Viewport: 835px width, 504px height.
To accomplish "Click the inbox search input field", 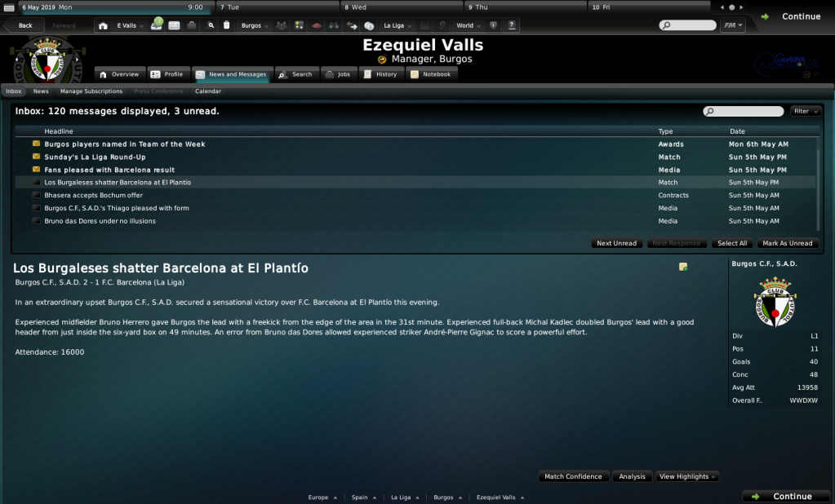I will [x=744, y=111].
